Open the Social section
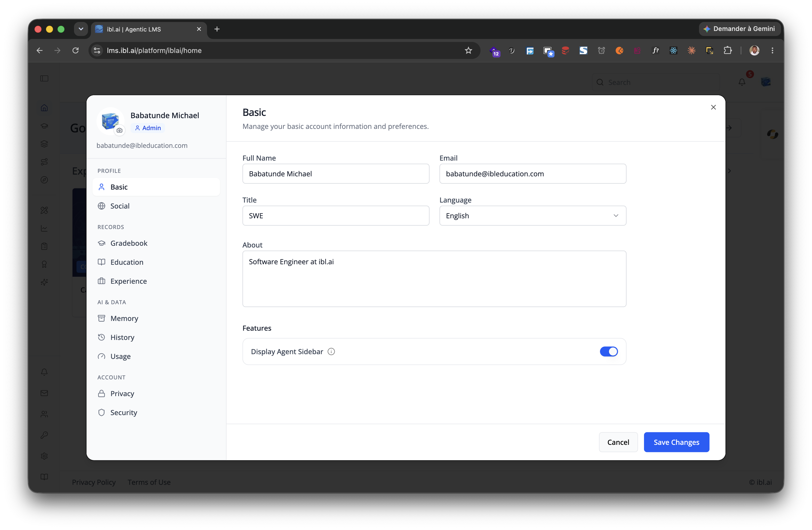 click(x=156, y=206)
